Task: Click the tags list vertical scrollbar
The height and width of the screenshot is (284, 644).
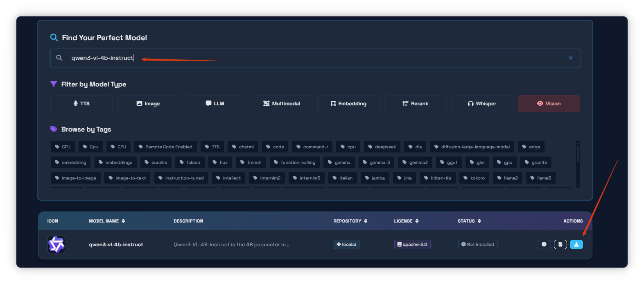Action: pos(578,164)
